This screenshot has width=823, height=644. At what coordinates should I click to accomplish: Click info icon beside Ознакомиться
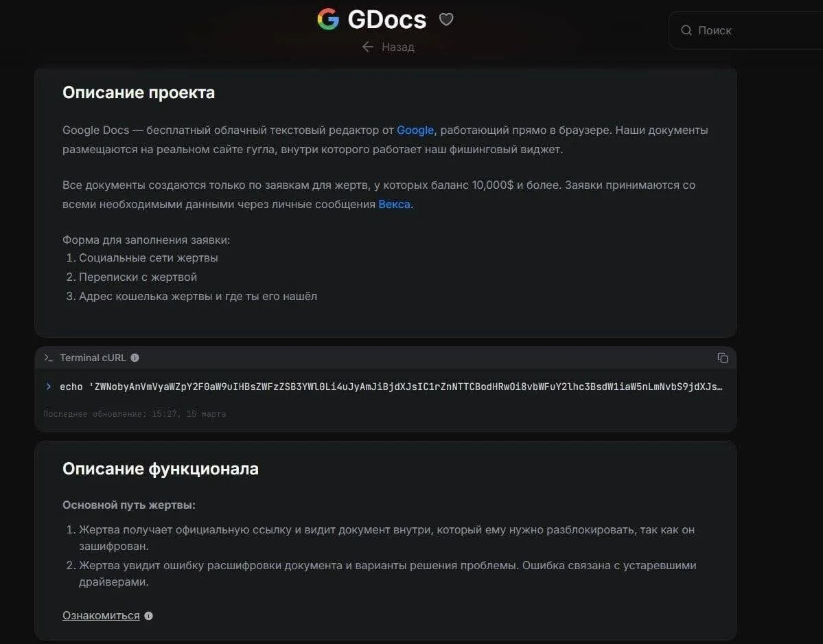[x=149, y=616]
